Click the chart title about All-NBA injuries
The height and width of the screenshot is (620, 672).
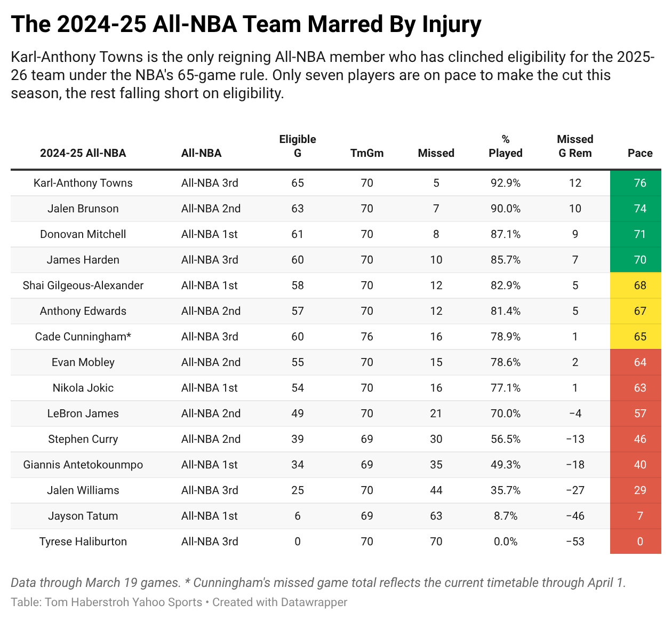pyautogui.click(x=246, y=25)
